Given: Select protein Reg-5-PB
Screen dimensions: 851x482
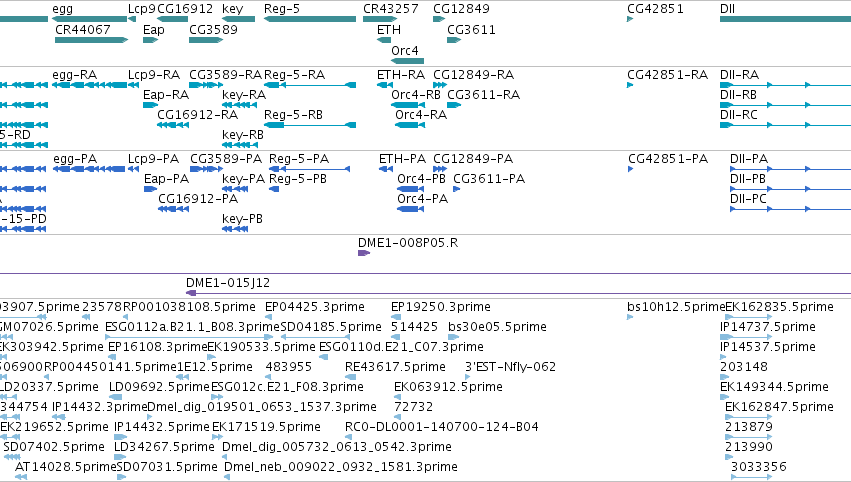Looking at the screenshot, I should [299, 179].
